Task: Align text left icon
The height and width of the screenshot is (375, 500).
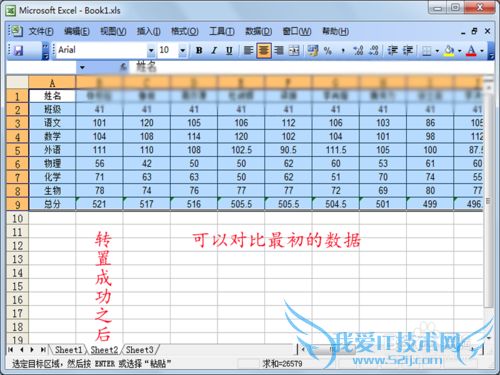Action: (248, 51)
